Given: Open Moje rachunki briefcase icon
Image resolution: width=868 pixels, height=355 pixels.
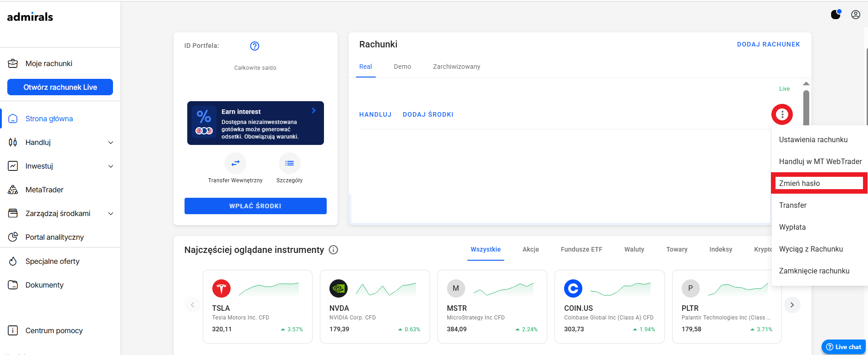Looking at the screenshot, I should (13, 63).
